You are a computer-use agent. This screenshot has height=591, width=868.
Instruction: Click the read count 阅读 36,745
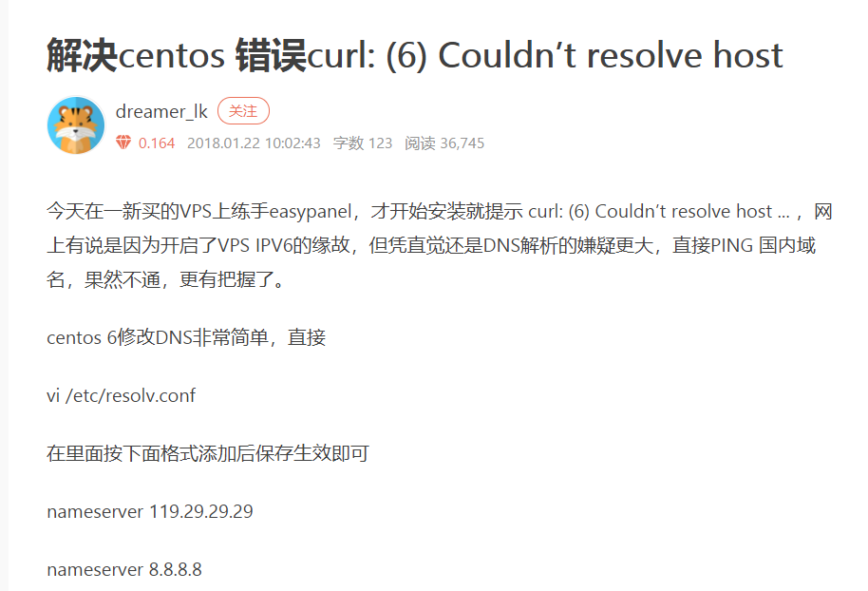click(443, 143)
